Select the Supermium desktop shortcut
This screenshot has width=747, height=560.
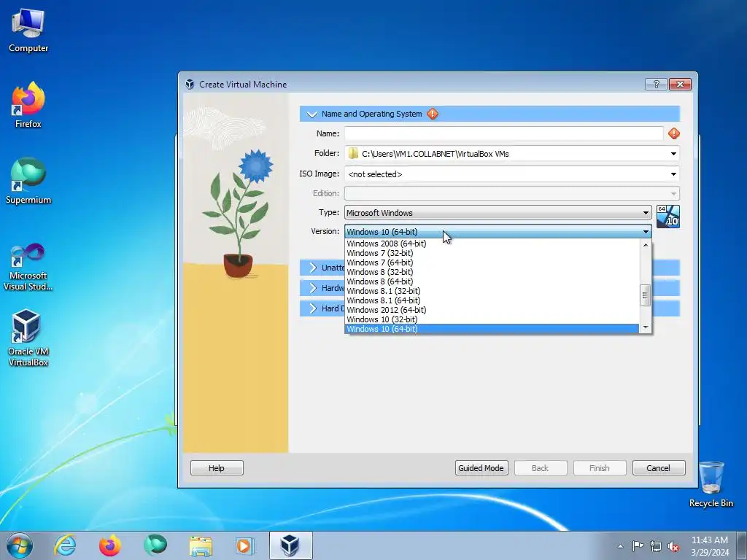point(28,181)
